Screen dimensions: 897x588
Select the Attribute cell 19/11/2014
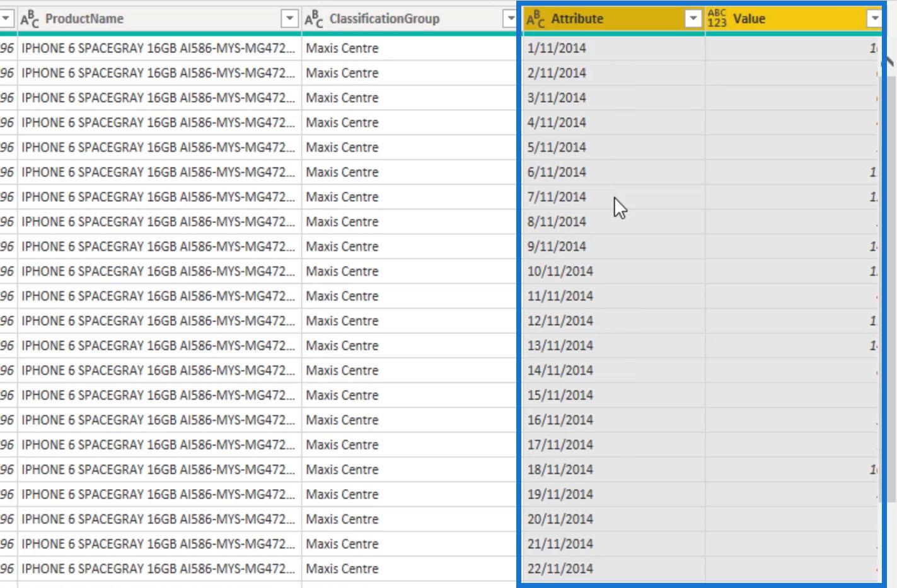click(x=613, y=494)
